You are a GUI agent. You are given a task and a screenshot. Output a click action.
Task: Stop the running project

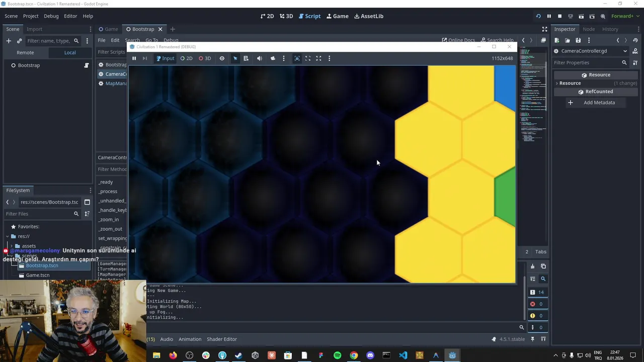559,16
